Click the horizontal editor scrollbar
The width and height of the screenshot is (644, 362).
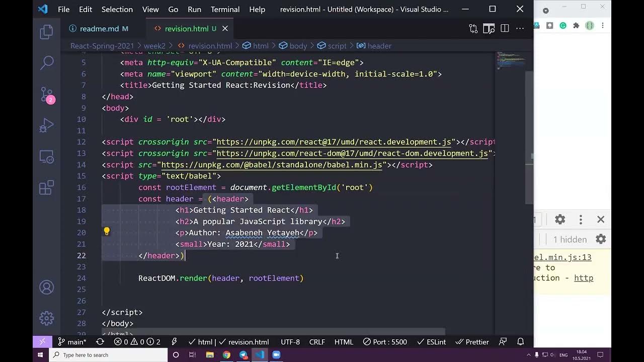[274, 332]
